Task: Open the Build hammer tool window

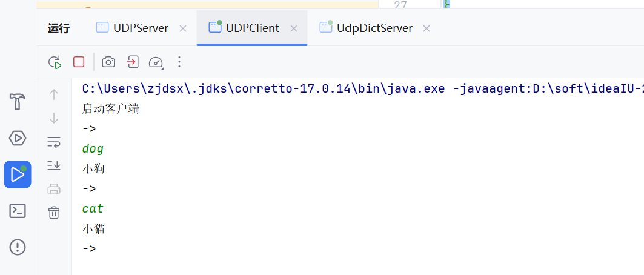Action: (x=18, y=101)
